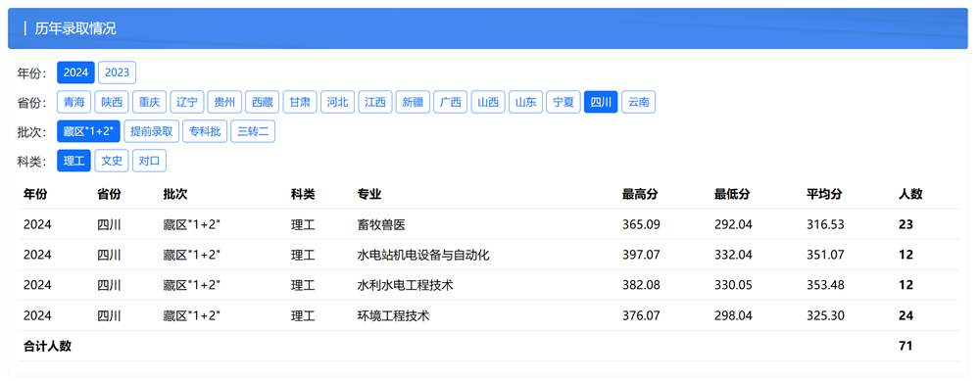Click headcount 24 in 环境工程技术 row
This screenshot has height=381, width=980.
point(906,316)
